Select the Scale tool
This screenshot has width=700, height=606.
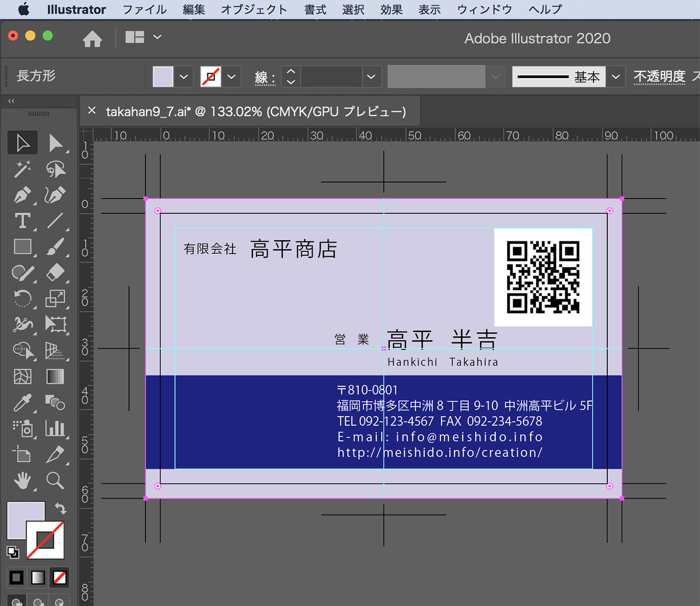click(56, 298)
